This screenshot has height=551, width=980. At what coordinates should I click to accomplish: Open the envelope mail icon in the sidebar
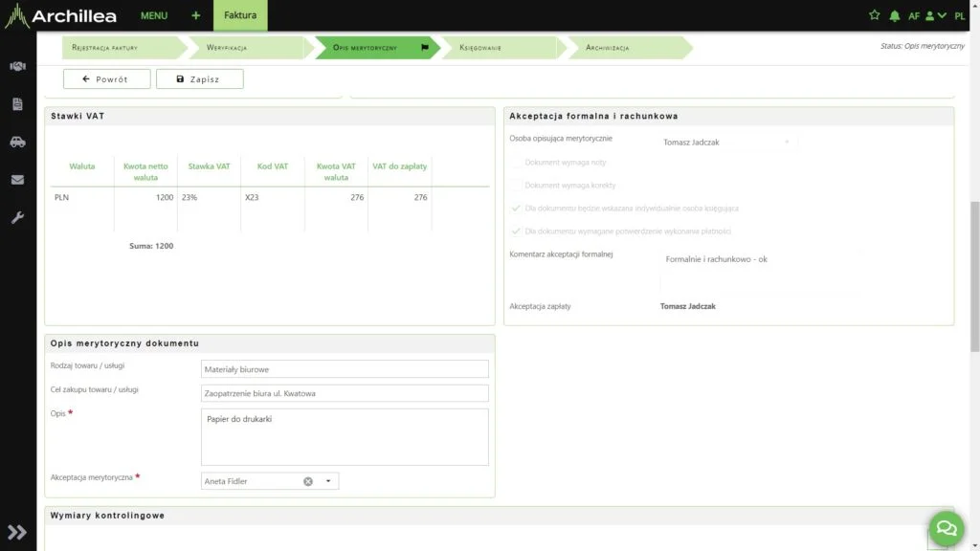click(x=17, y=180)
